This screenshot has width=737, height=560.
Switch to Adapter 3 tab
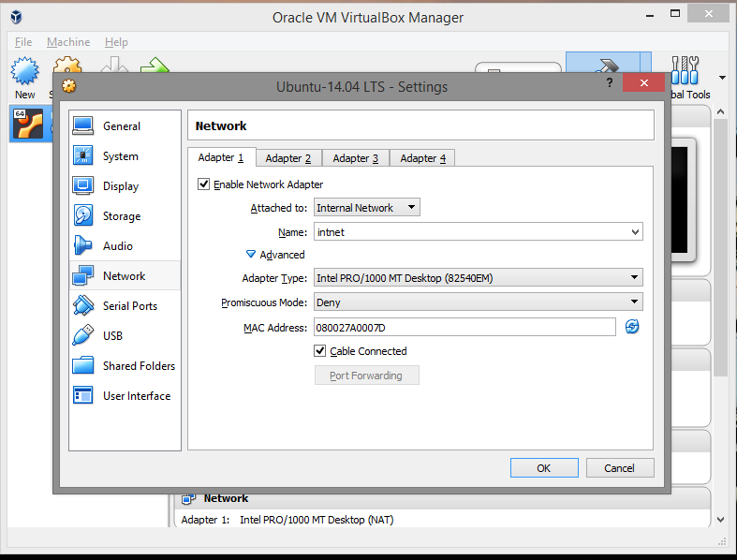pyautogui.click(x=355, y=158)
